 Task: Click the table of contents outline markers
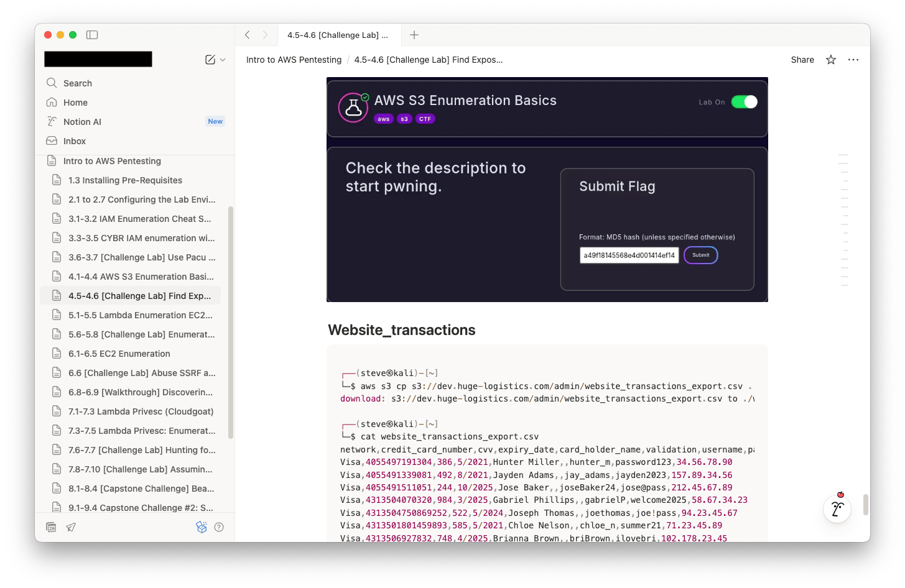point(844,220)
